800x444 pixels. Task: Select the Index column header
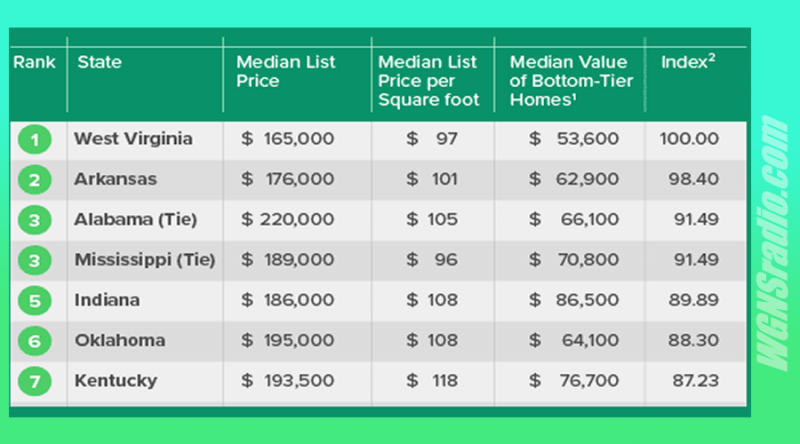[688, 61]
